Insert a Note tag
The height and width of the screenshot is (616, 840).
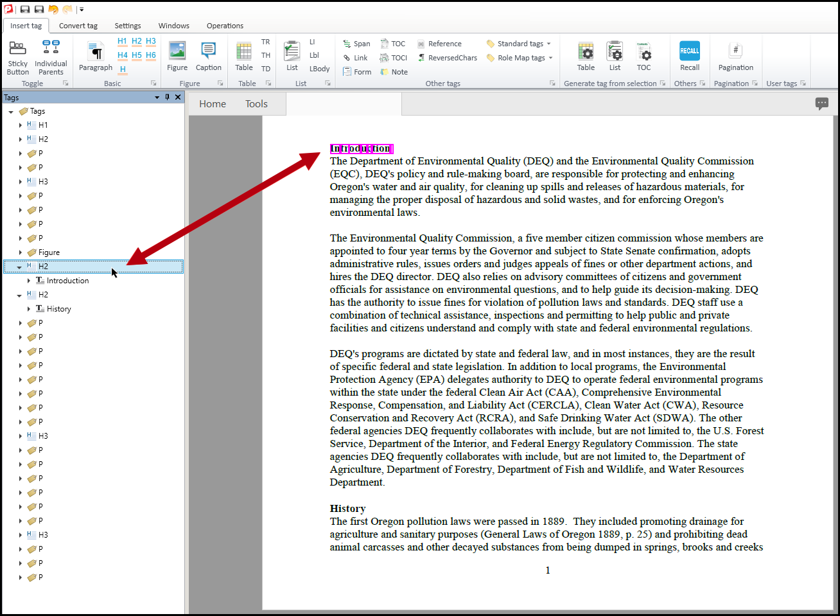394,72
